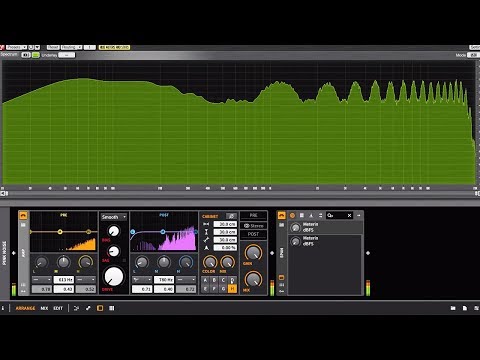Open Pre EQ high band type dropdown
The width and height of the screenshot is (480, 360).
pos(86,279)
